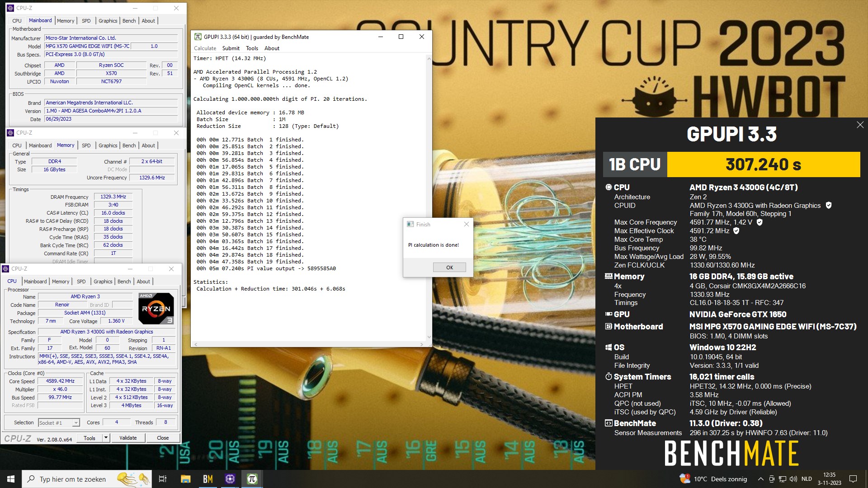Click the CPU-Z icon in Mainboard window title
The image size is (868, 488).
click(x=10, y=8)
